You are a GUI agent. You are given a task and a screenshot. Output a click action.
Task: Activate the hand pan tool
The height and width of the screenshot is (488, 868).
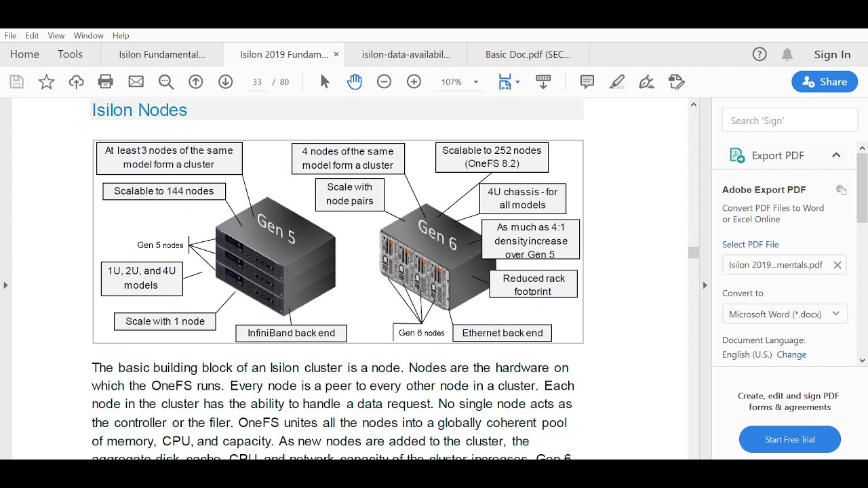tap(355, 82)
